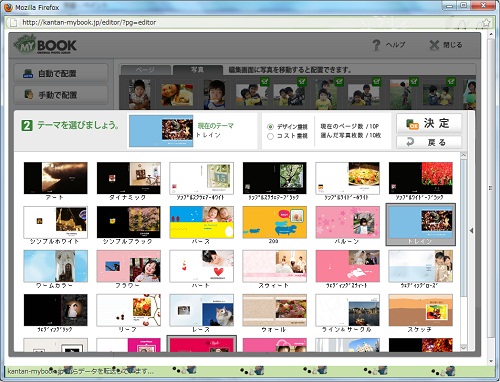500x382 pixels.
Task: Close the editor with 閉じる X icon
Action: [434, 45]
